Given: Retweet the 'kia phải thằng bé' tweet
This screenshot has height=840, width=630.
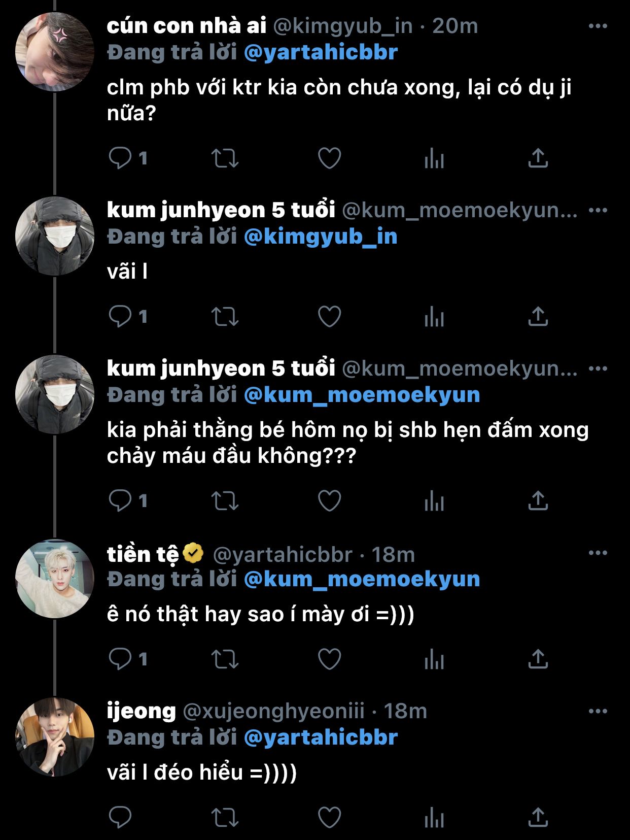Looking at the screenshot, I should tap(225, 501).
